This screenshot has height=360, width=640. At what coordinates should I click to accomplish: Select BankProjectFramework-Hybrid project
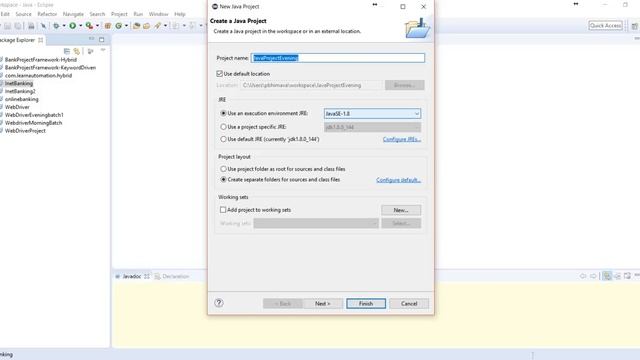(40, 60)
